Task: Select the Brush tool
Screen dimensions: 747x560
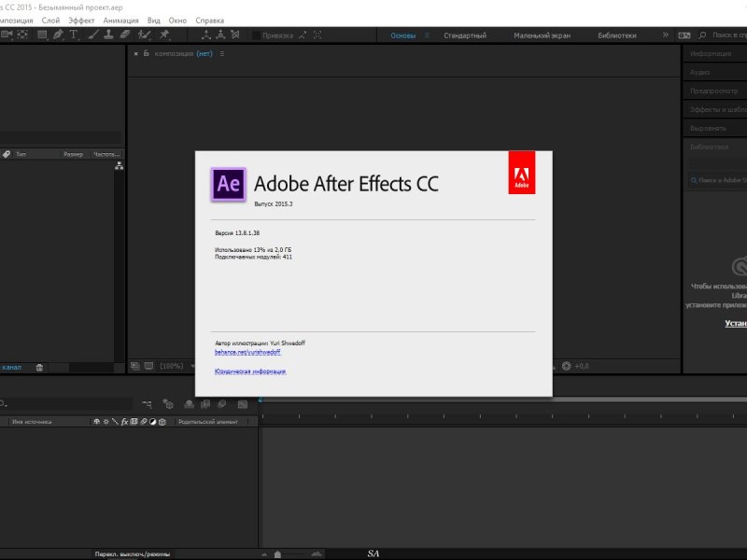Action: point(93,35)
